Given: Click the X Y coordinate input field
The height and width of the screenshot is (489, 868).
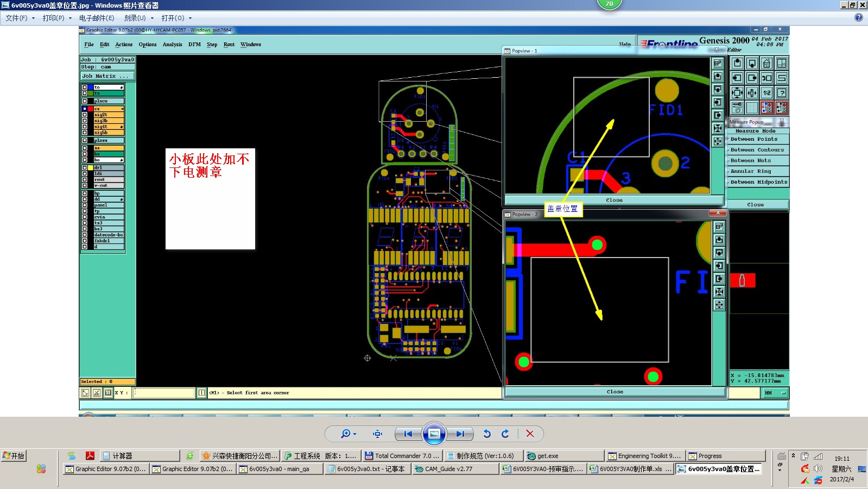Looking at the screenshot, I should (x=163, y=392).
